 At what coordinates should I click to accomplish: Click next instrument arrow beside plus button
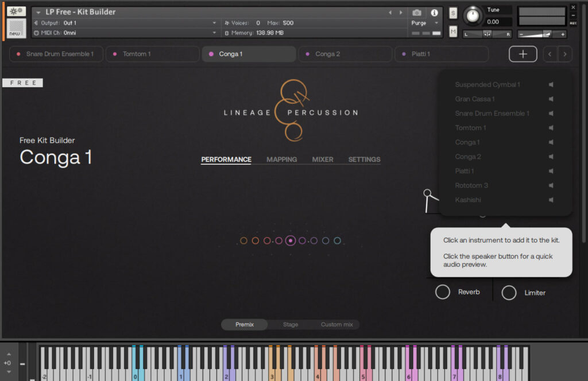point(565,54)
